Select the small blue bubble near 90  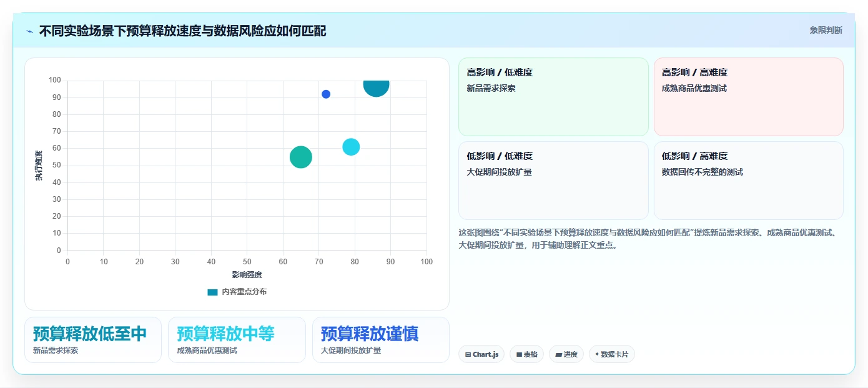pyautogui.click(x=326, y=94)
